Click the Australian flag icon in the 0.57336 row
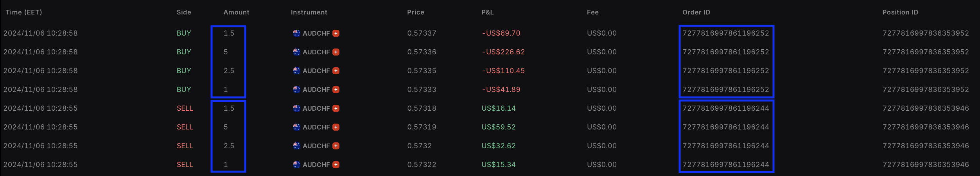Image resolution: width=980 pixels, height=176 pixels. (296, 52)
